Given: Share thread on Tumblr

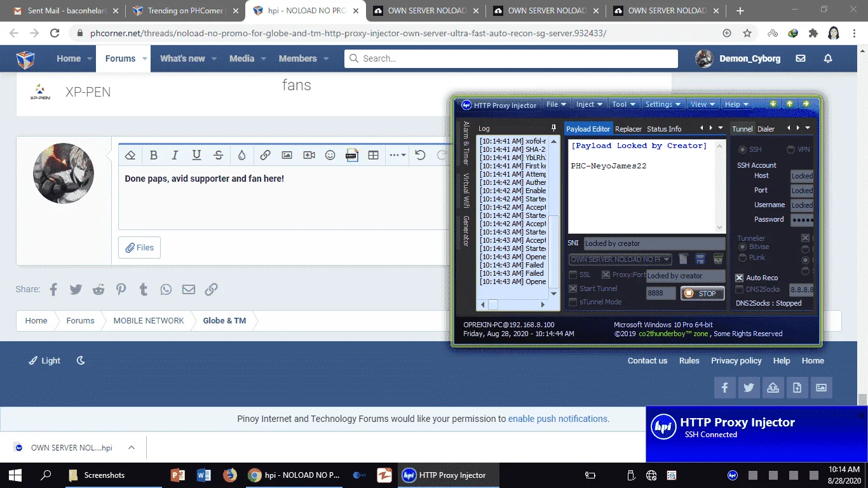Looking at the screenshot, I should coord(144,289).
